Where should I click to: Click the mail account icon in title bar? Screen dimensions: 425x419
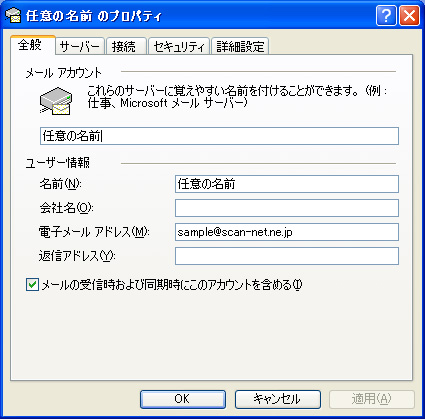pyautogui.click(x=13, y=15)
